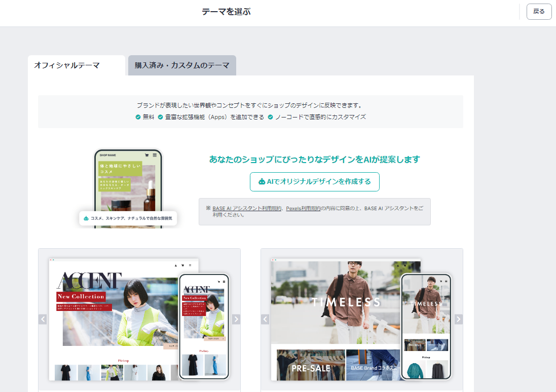Show previous slide of ACCENT theme

(x=43, y=320)
